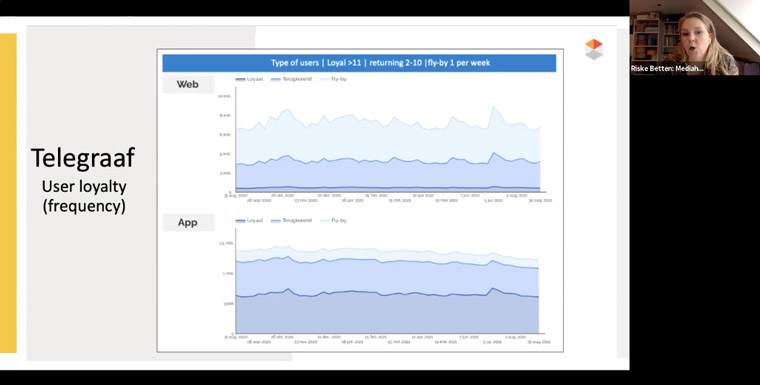Click the '10 mln' y-axis label in Web chart
The width and height of the screenshot is (760, 385).
coord(224,96)
